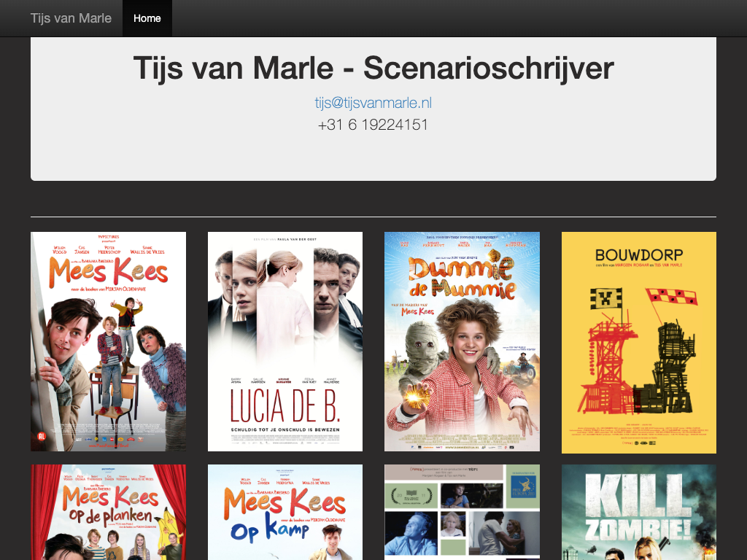Click the red tower illustration on Bouwdorp poster
The height and width of the screenshot is (560, 747).
(608, 359)
